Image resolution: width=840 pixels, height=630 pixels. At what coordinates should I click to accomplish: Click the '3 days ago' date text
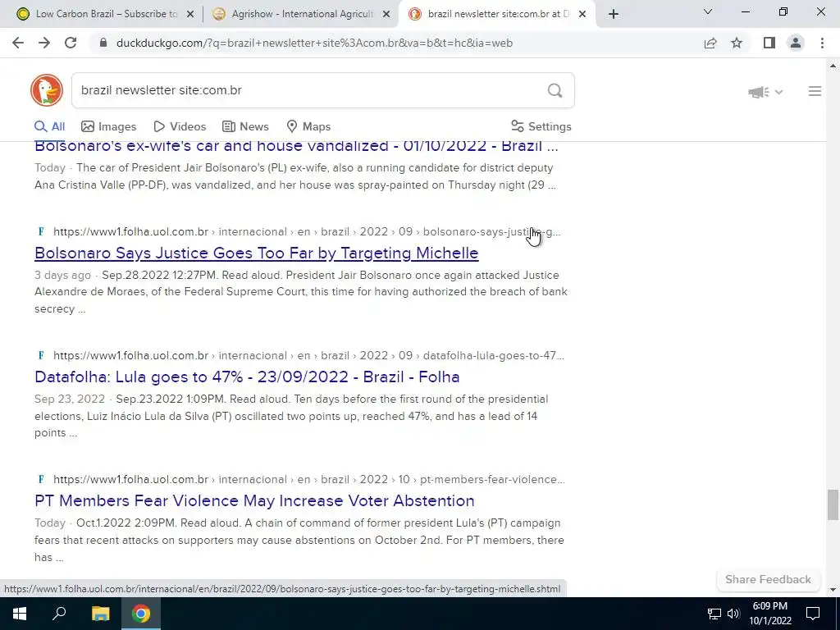pyautogui.click(x=62, y=276)
